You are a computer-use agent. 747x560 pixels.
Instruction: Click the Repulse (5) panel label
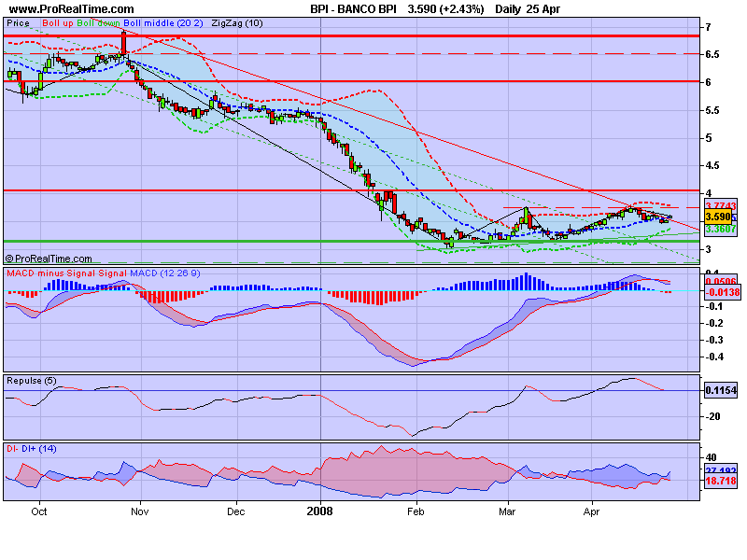[x=30, y=381]
